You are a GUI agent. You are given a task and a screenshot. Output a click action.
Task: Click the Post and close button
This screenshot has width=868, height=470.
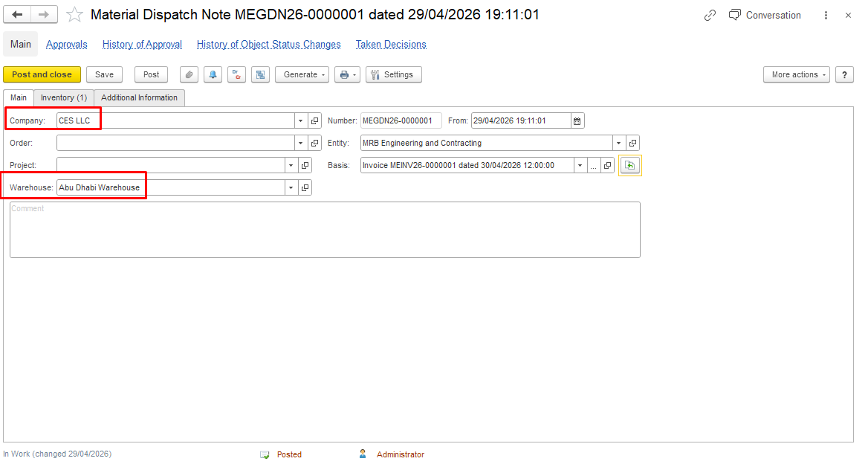pos(42,75)
